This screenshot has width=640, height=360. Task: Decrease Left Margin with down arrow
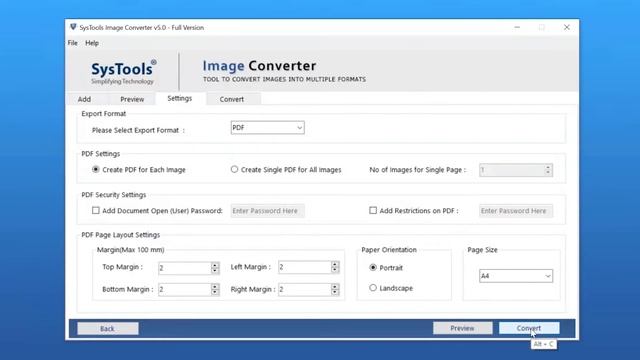335,270
